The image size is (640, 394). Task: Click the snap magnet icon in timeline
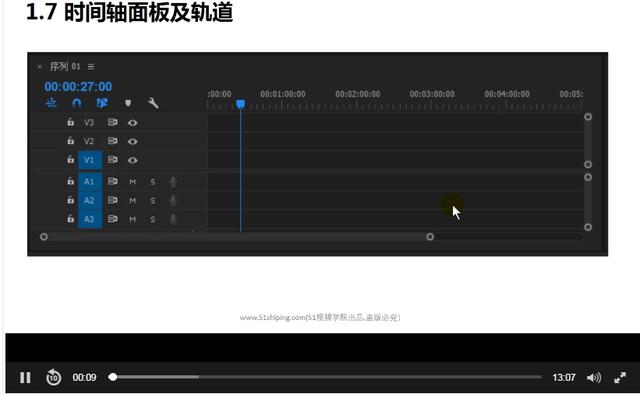[76, 103]
